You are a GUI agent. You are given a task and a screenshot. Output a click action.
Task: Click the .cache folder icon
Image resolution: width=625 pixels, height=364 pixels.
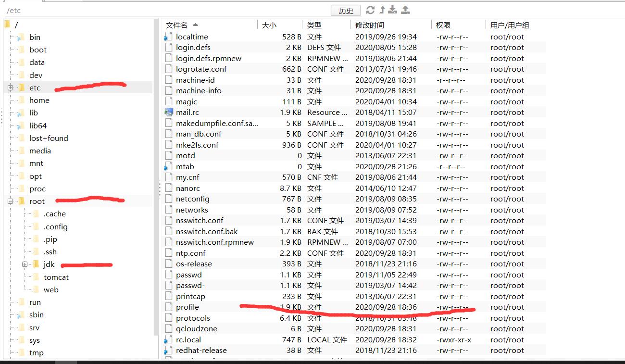(36, 214)
